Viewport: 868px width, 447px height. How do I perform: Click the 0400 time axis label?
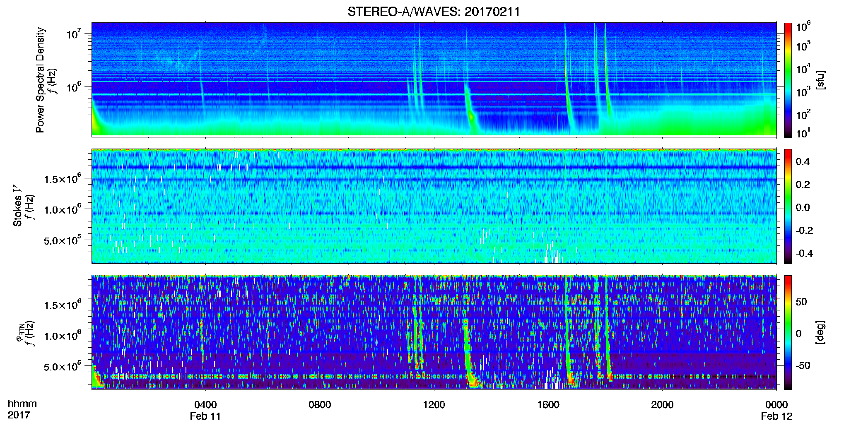click(205, 404)
